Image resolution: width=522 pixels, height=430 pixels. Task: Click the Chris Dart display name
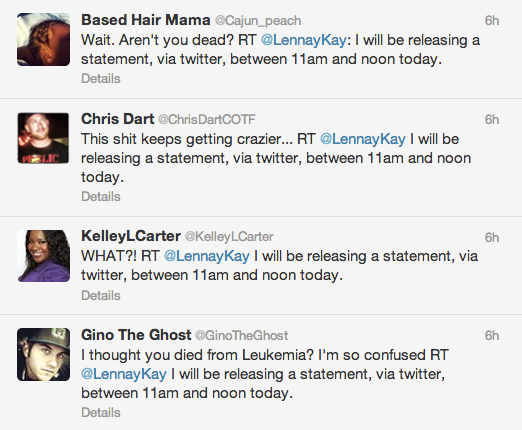pos(118,119)
